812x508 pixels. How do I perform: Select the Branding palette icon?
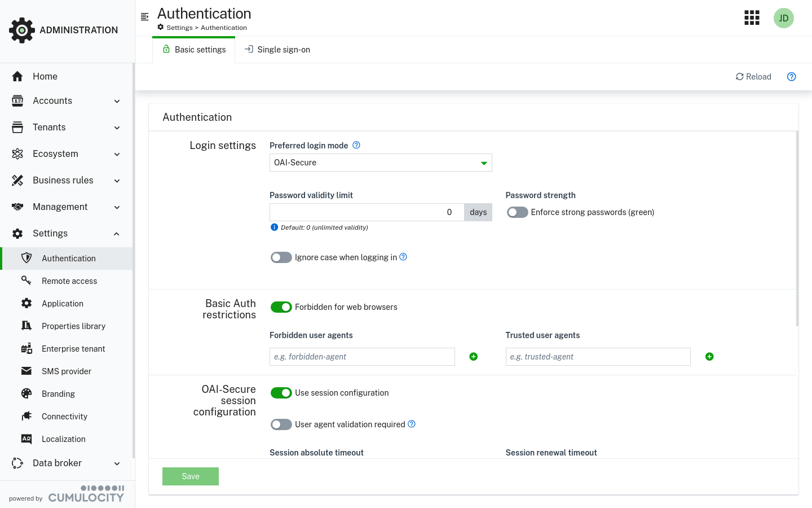pyautogui.click(x=27, y=393)
